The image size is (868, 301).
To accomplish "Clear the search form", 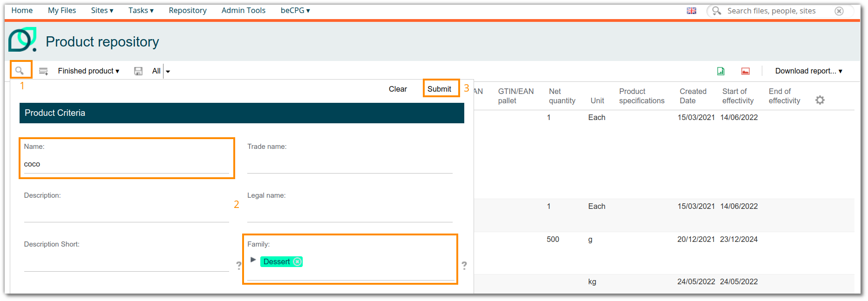I will point(398,89).
